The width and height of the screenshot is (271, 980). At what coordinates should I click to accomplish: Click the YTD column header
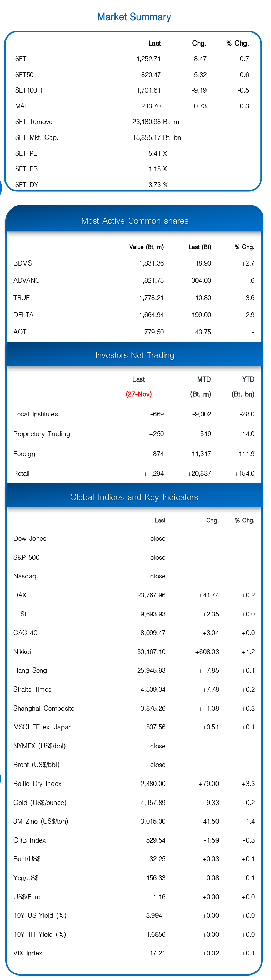coord(248,379)
